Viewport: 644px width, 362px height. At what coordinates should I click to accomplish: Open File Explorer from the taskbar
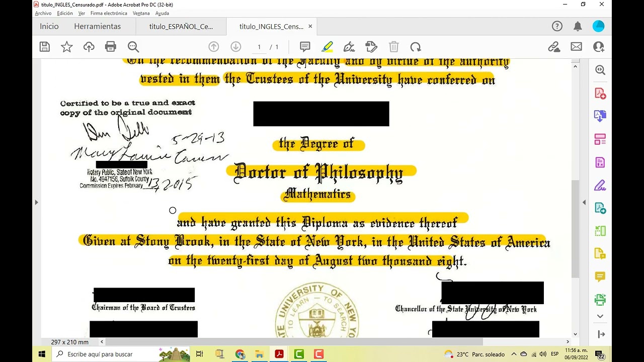(259, 354)
